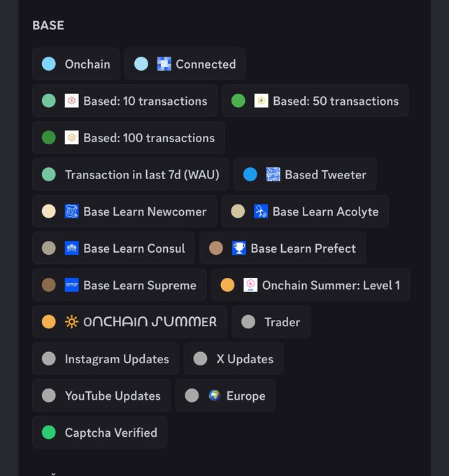Click the Based: 100 transactions role label
Viewport: 449px width, 476px height.
(x=149, y=138)
